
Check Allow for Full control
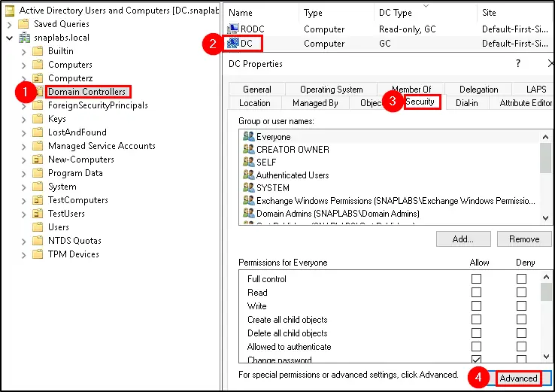(x=477, y=279)
